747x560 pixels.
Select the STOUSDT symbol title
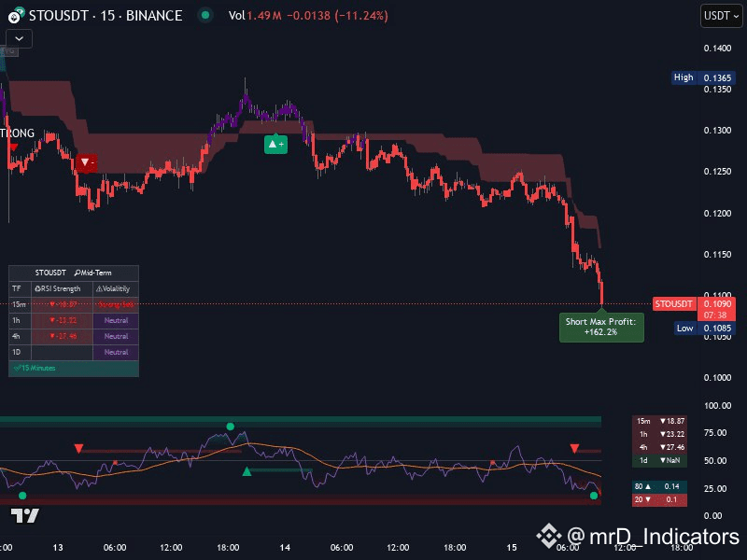pyautogui.click(x=59, y=16)
